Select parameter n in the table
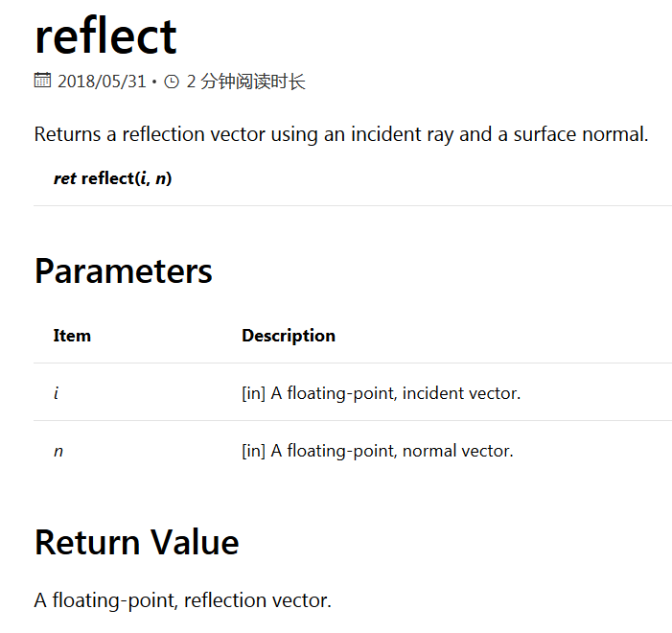Viewport: 672px width, 633px height. [58, 451]
